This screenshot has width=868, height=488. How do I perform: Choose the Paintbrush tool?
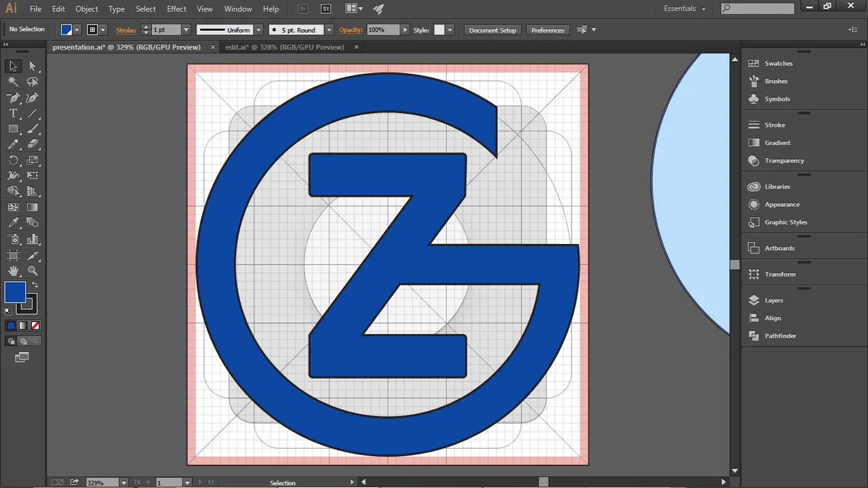click(x=33, y=129)
